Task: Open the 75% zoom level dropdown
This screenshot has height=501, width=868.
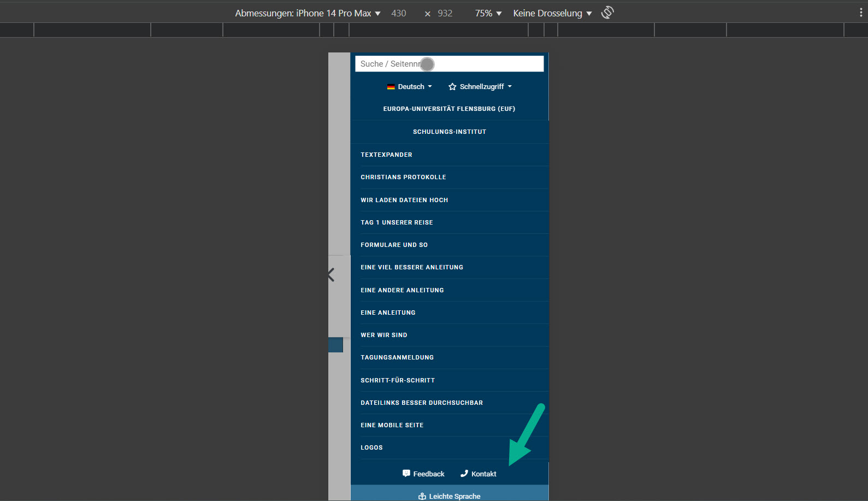Action: (488, 13)
